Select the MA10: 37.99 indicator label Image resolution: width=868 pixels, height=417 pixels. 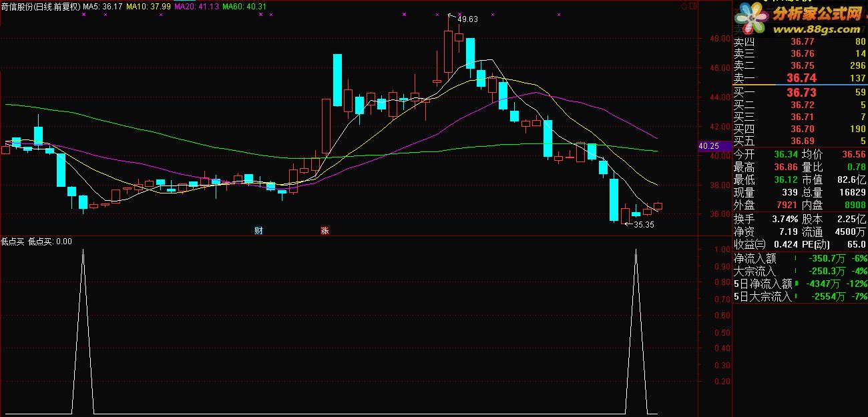click(x=148, y=6)
